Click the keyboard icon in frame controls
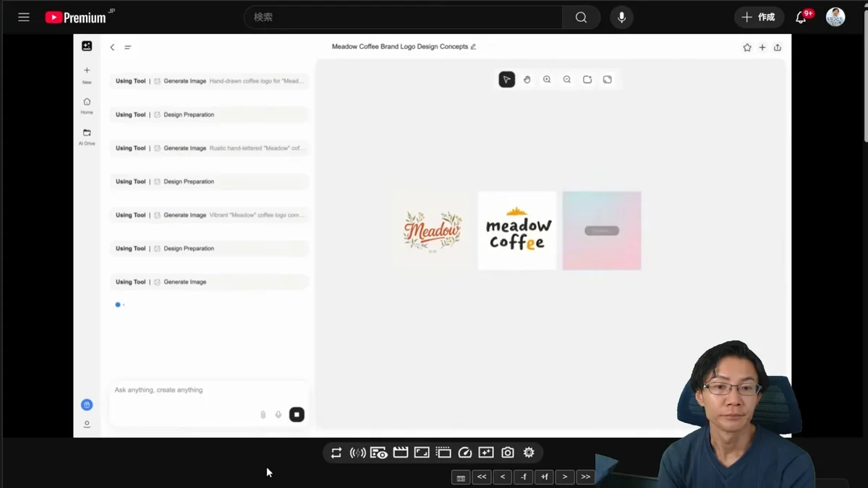 (x=461, y=477)
